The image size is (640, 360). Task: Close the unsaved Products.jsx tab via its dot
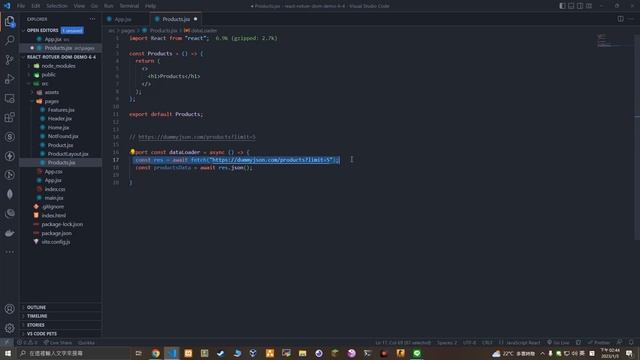tap(196, 19)
